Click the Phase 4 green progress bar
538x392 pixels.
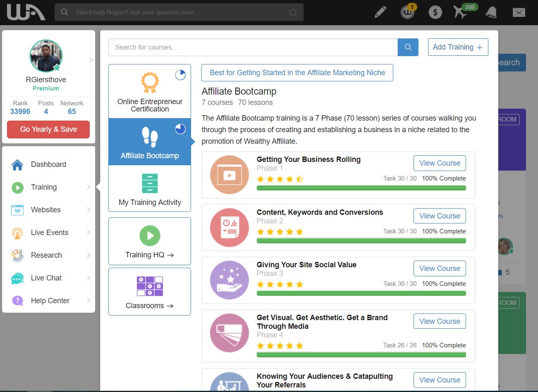click(x=361, y=354)
